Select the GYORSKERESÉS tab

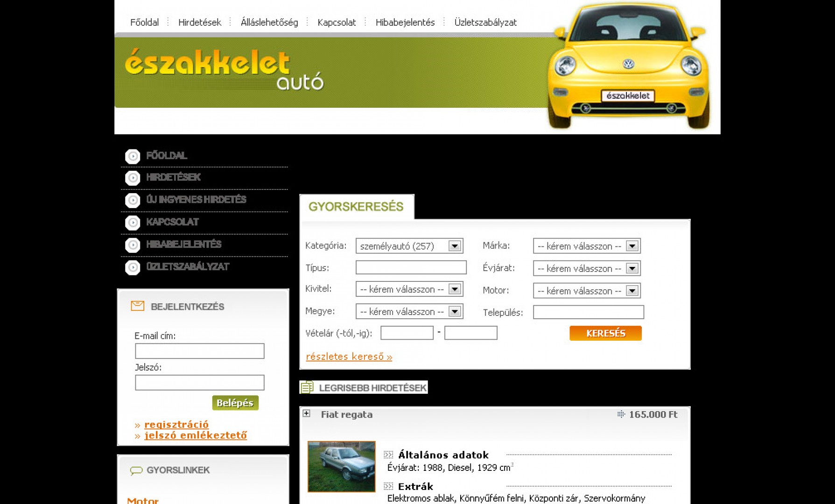(x=357, y=207)
